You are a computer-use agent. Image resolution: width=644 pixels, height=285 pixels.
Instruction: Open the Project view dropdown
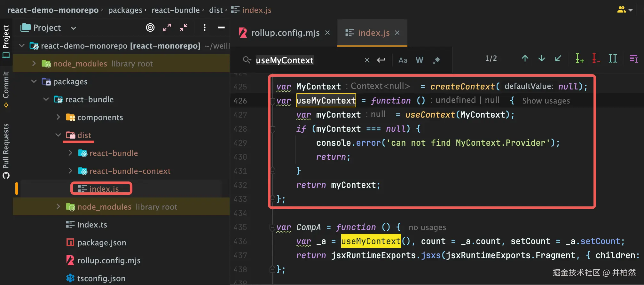click(x=74, y=28)
